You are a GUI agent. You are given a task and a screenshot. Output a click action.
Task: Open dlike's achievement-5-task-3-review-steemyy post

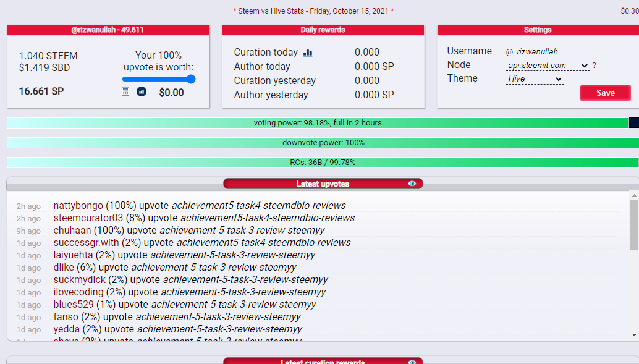click(x=214, y=268)
